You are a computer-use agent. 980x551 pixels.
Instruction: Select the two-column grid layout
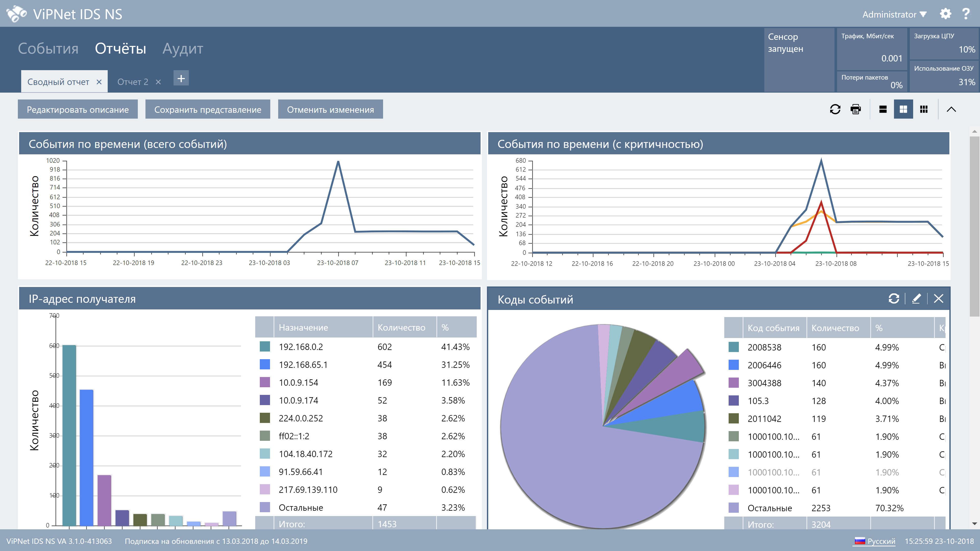tap(903, 109)
